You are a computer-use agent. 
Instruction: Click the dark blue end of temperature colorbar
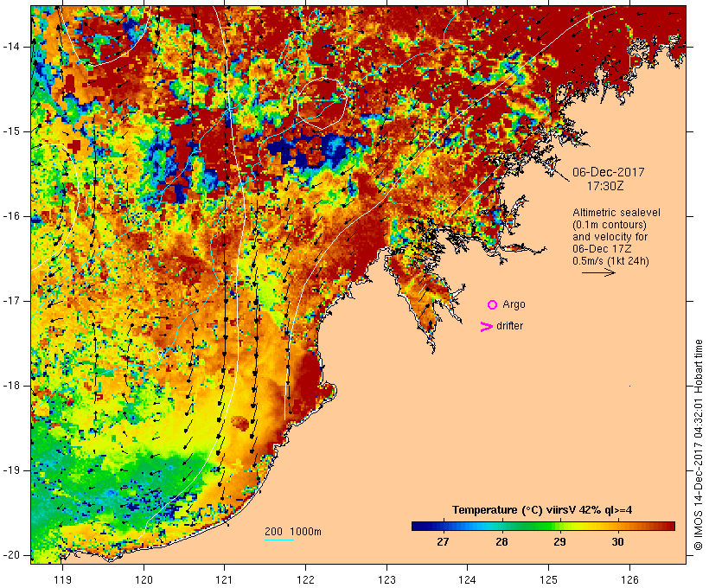click(x=418, y=526)
